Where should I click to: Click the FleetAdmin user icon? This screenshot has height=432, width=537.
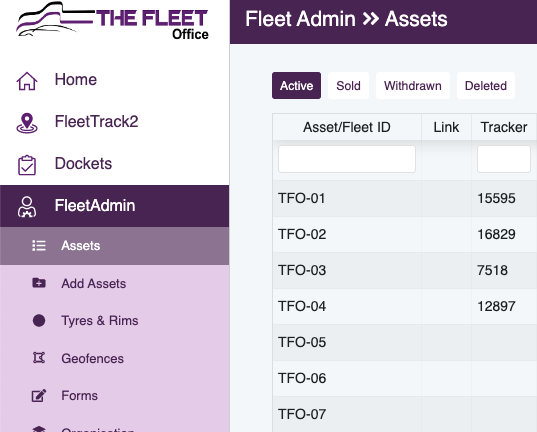tap(27, 207)
